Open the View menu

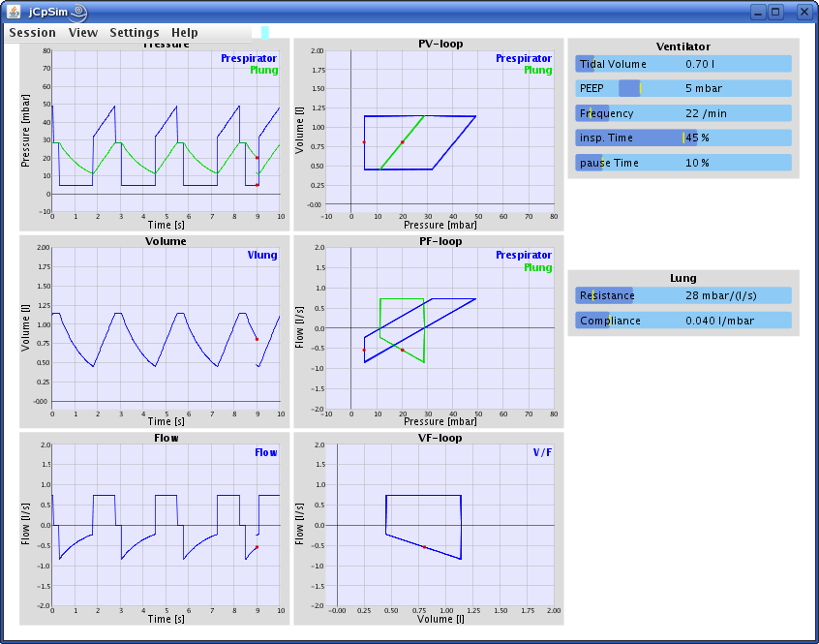pyautogui.click(x=83, y=32)
